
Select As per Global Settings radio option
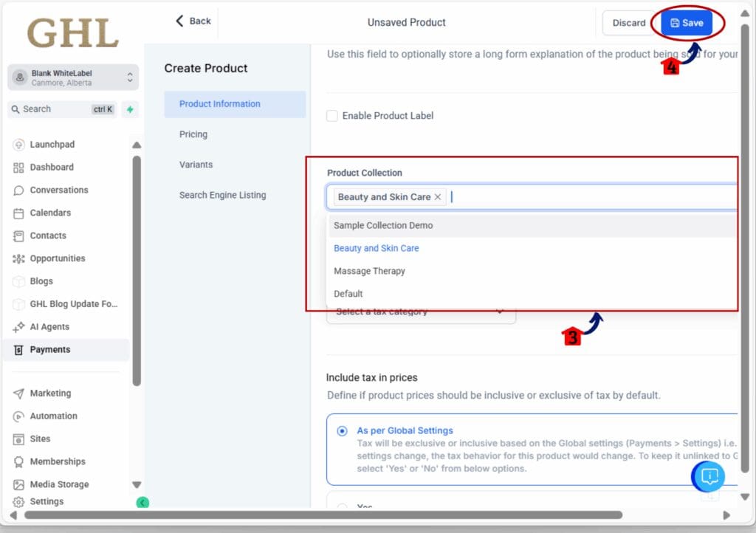pos(342,431)
